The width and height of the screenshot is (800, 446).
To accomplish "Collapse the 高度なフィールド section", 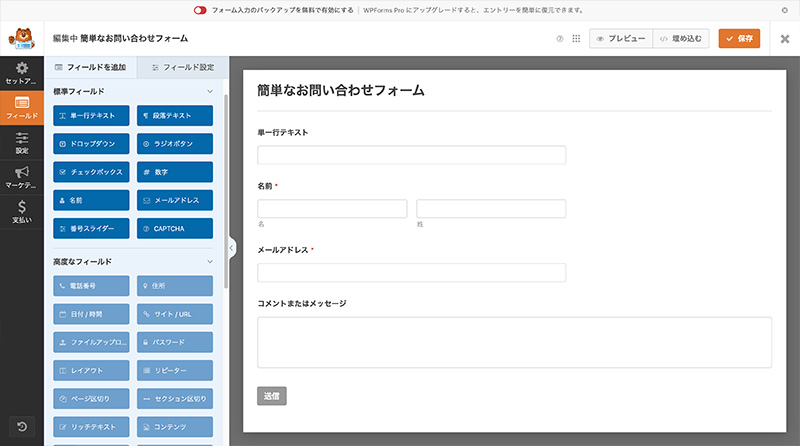I will [209, 262].
